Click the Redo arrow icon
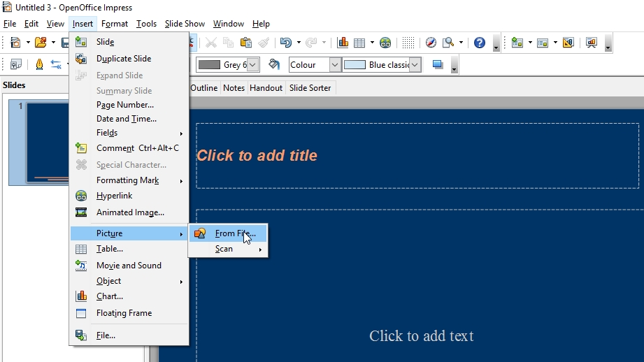Image resolution: width=644 pixels, height=362 pixels. [x=311, y=42]
